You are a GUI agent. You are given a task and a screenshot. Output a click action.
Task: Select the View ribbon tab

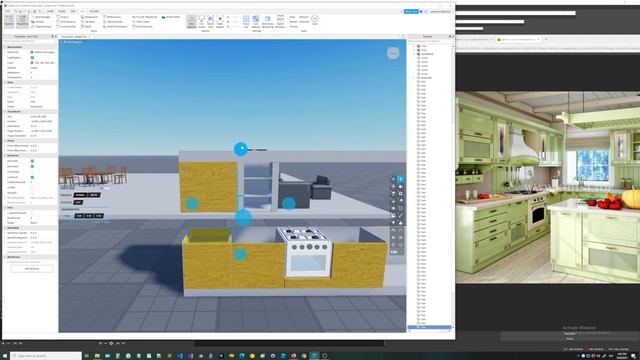pos(82,11)
